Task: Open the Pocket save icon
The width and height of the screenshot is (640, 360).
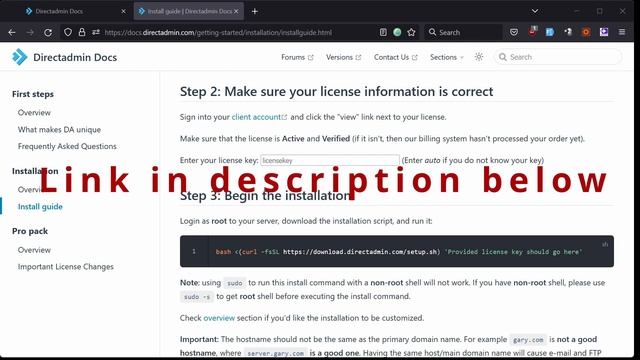Action: (514, 32)
